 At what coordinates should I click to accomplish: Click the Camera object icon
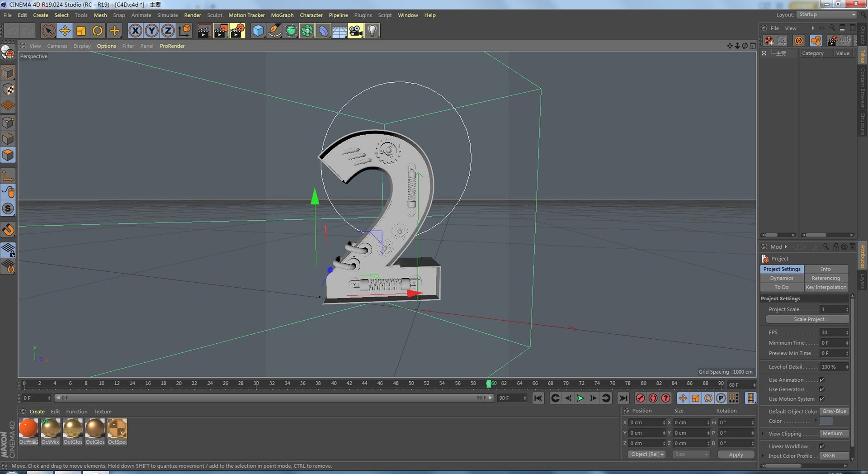[x=356, y=31]
